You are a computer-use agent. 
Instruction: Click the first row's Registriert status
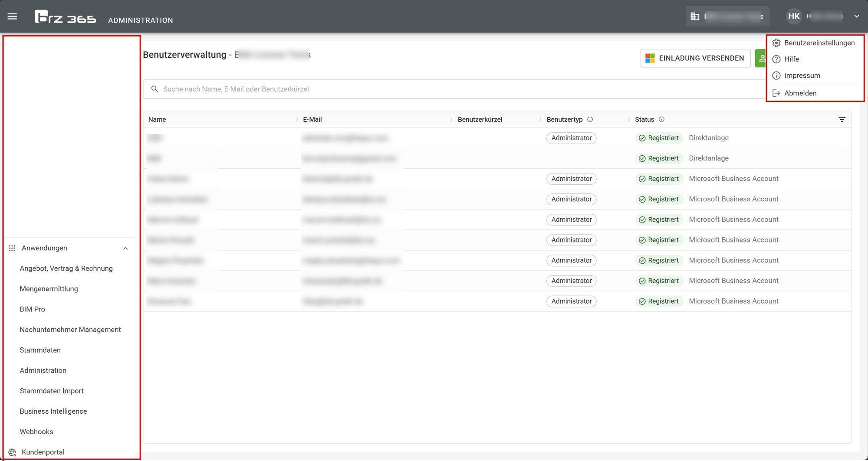(659, 138)
